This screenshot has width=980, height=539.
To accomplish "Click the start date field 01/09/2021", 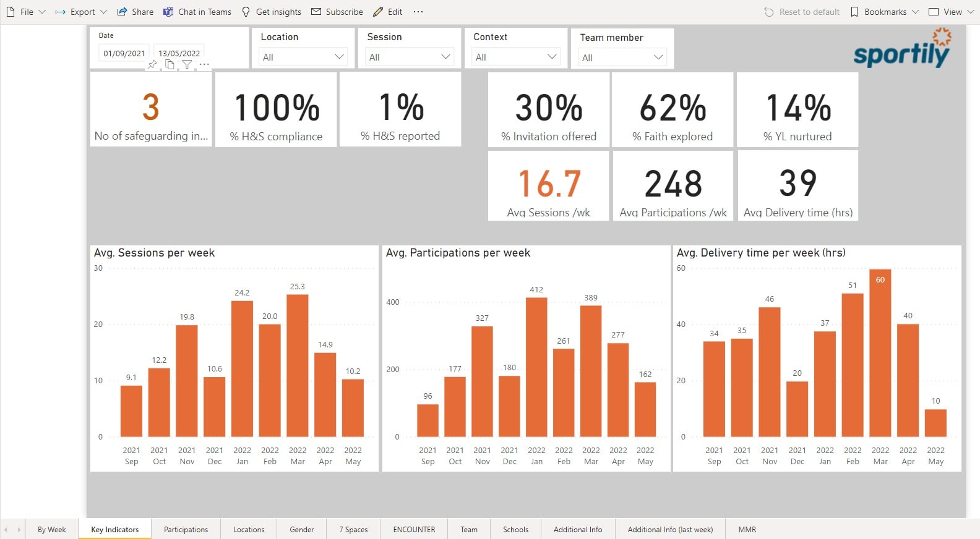I will click(124, 53).
